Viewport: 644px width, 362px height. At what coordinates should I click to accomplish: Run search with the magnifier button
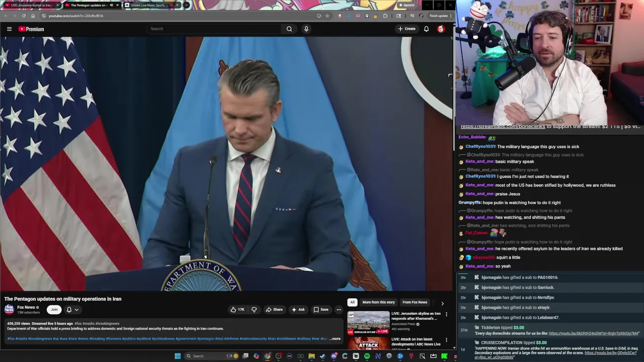pyautogui.click(x=289, y=29)
